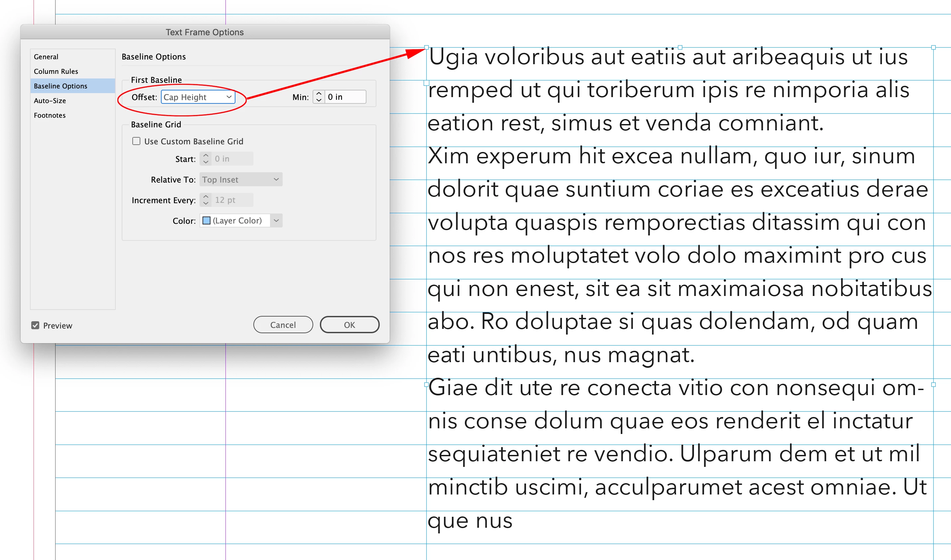Switch to the Auto-Size section
951x560 pixels.
50,101
